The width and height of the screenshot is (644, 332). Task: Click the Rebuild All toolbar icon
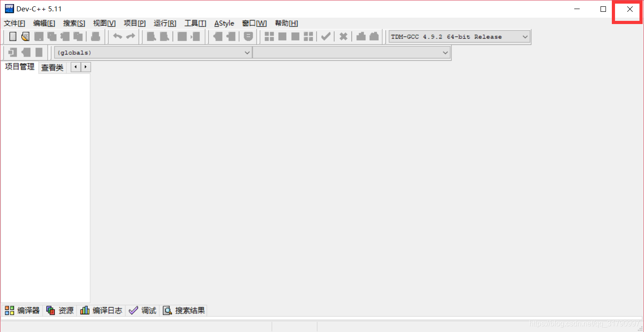click(x=308, y=37)
